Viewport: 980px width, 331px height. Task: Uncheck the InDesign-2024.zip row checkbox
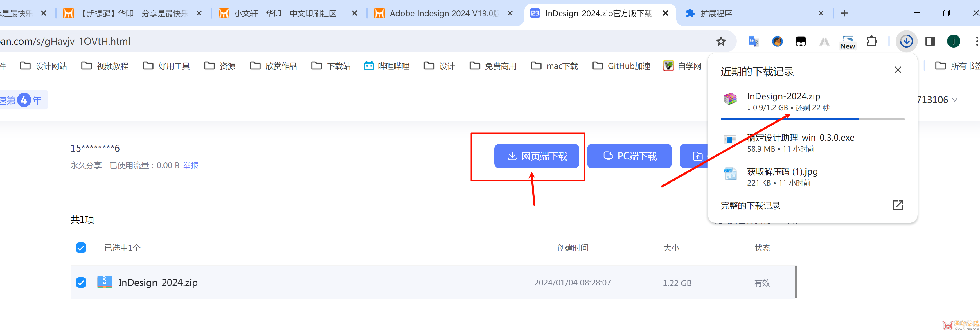[81, 282]
